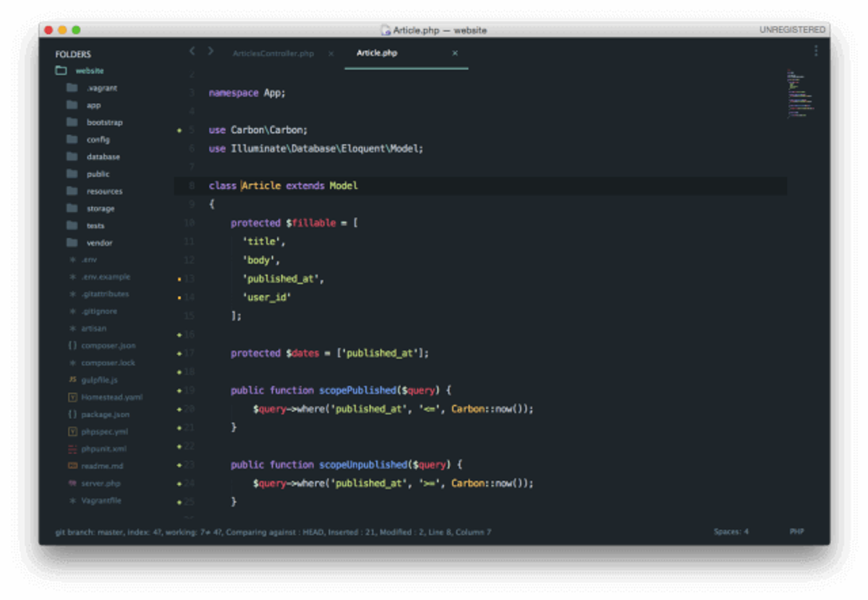The image size is (868, 600).
Task: Click the 'body' array entry
Action: point(261,260)
